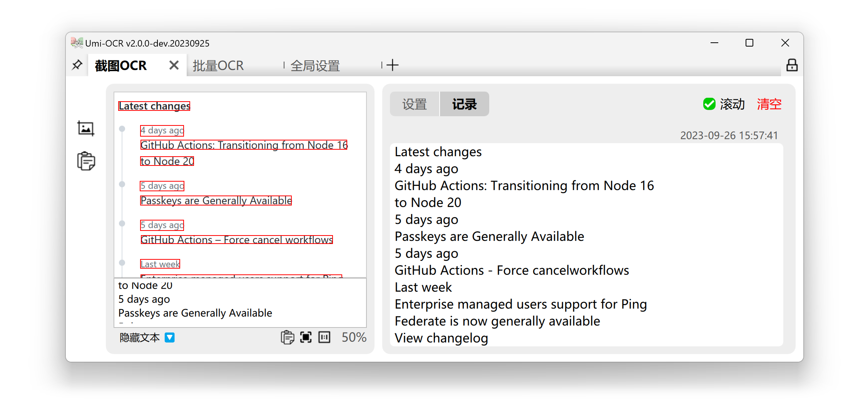Lock the tab bar using the lock icon
Screen dimensions: 868x401
pyautogui.click(x=792, y=65)
